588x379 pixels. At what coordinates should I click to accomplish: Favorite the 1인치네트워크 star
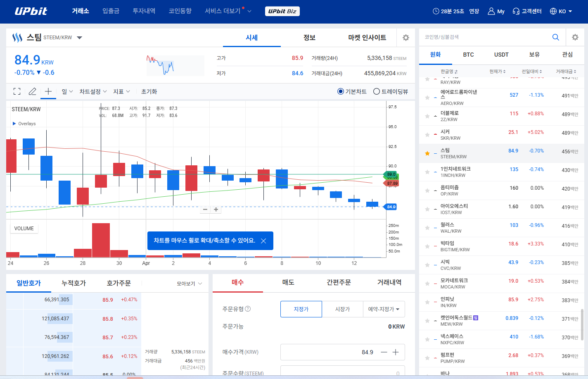tap(427, 172)
